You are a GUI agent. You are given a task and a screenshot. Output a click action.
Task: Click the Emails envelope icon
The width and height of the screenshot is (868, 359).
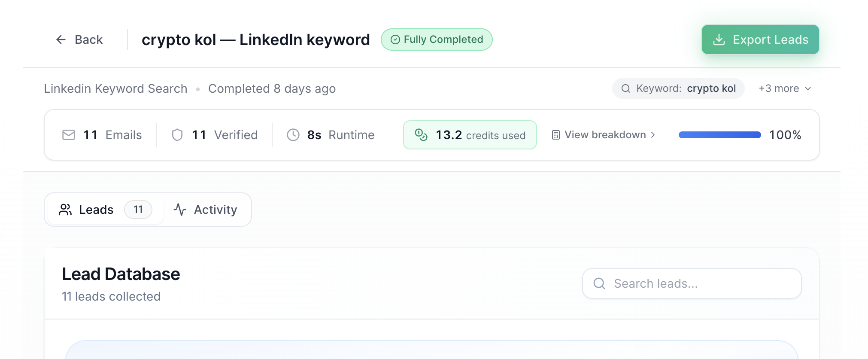(x=68, y=135)
